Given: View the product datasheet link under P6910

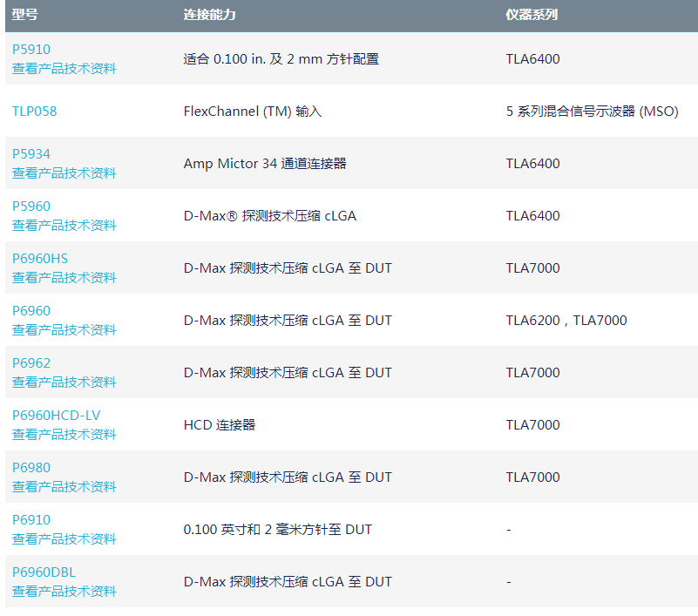Looking at the screenshot, I should click(64, 539).
